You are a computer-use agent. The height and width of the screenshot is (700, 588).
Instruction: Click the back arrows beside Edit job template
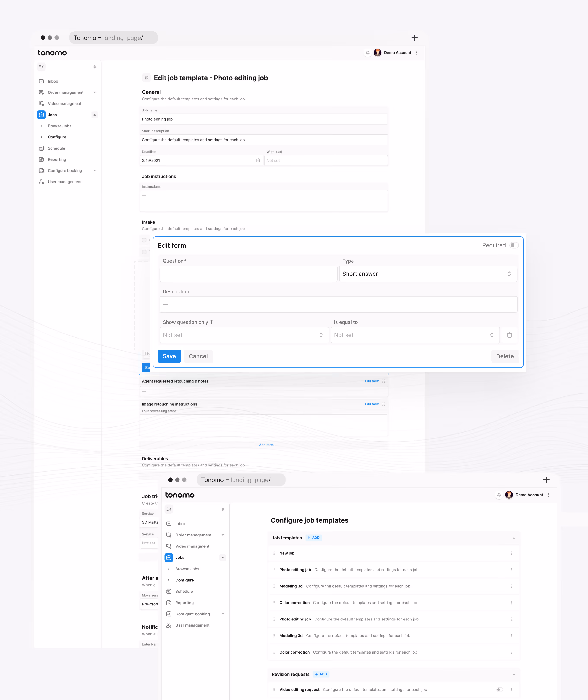146,78
